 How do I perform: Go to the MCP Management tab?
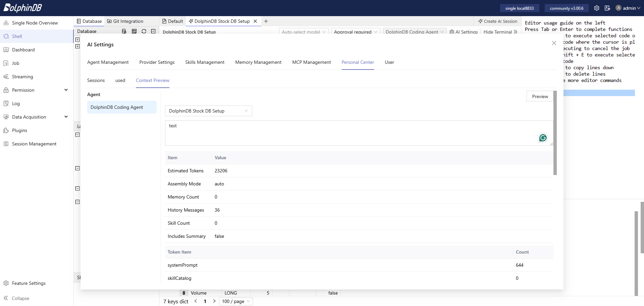click(312, 62)
